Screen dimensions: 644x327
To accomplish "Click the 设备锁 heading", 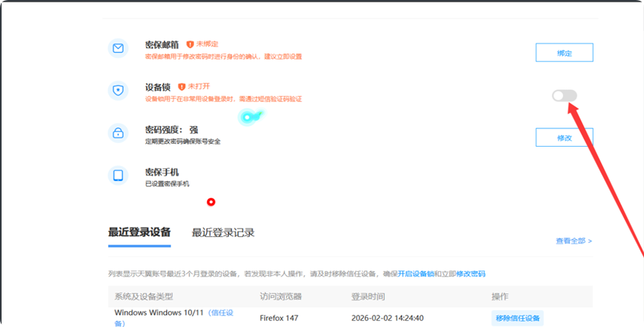I will point(158,87).
